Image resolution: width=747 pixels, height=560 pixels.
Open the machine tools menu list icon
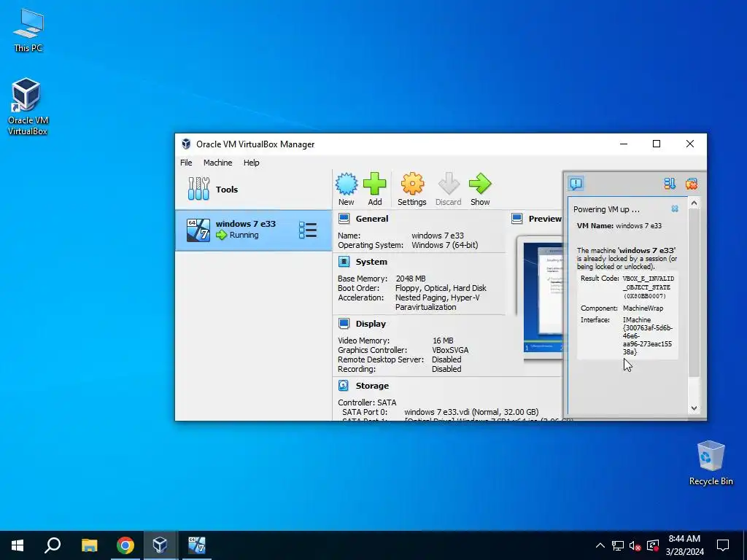[308, 230]
